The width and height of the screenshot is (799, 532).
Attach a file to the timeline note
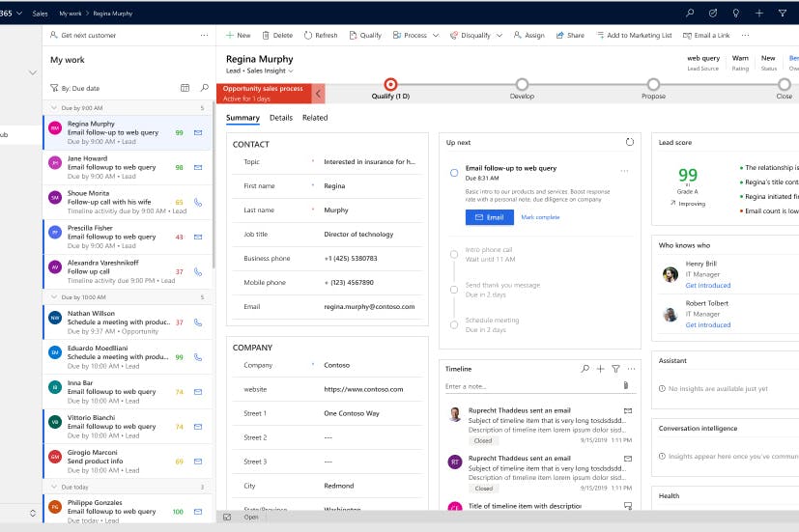[626, 385]
